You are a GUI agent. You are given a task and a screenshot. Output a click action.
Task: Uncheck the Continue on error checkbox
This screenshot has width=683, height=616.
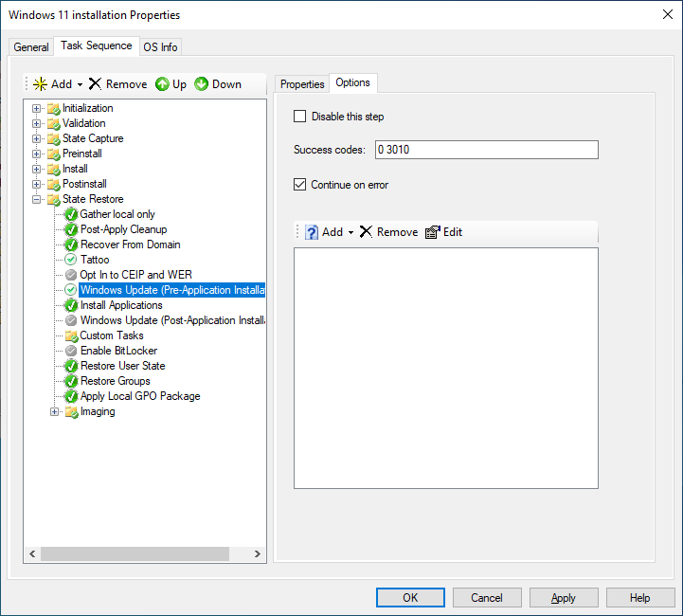tap(299, 184)
